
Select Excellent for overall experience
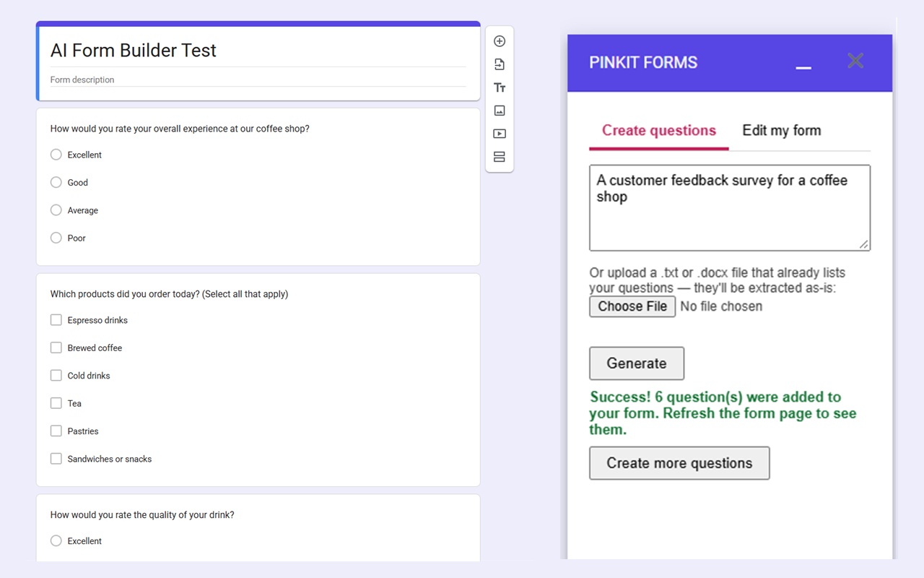56,155
